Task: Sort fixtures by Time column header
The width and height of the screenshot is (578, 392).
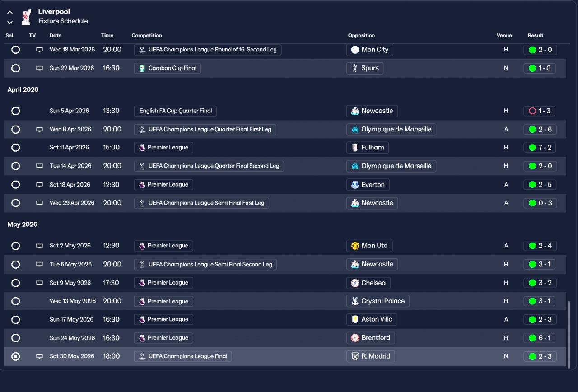Action: pos(107,36)
